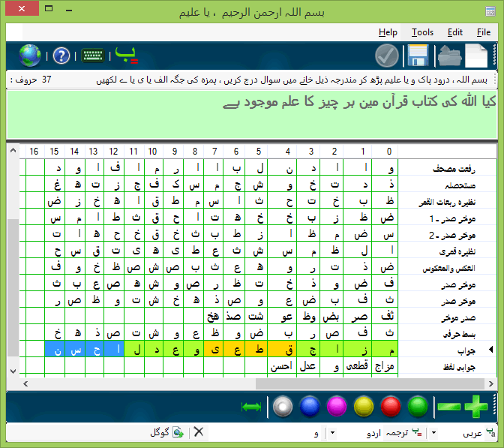Click column header 9
Image resolution: width=504 pixels, height=448 pixels.
175,151
